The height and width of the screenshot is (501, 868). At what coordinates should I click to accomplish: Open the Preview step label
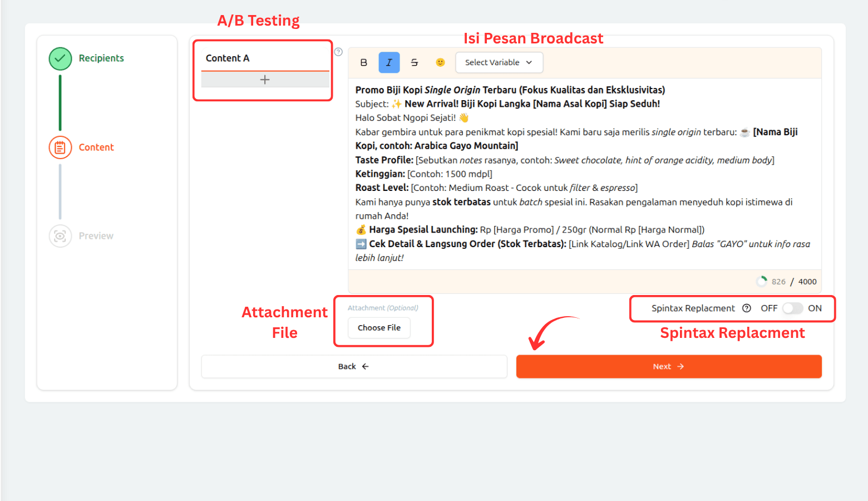[x=96, y=236]
